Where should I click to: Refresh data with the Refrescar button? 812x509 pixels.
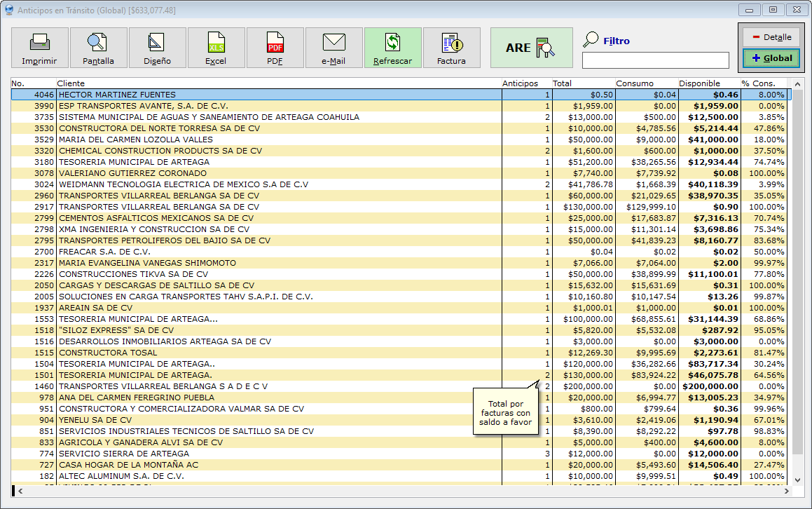coord(392,48)
